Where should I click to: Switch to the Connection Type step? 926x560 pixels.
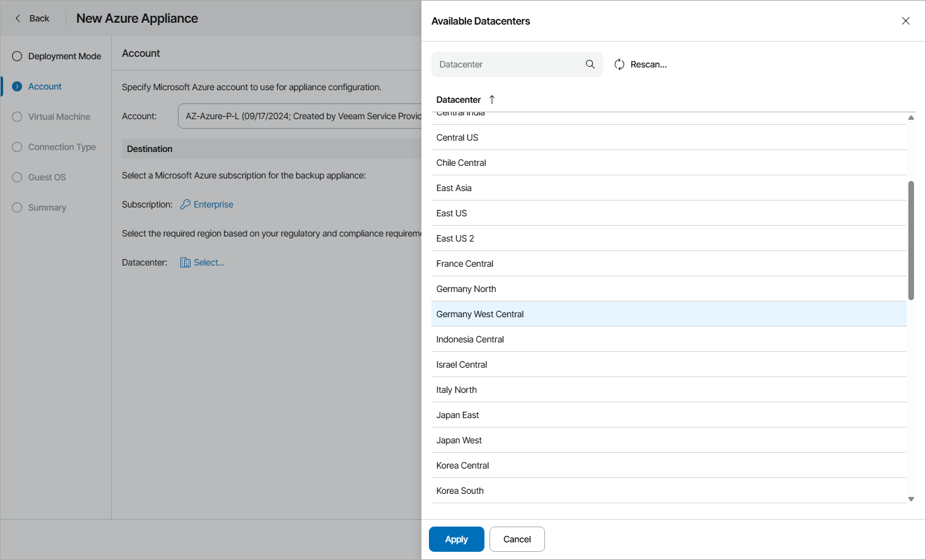coord(16,146)
